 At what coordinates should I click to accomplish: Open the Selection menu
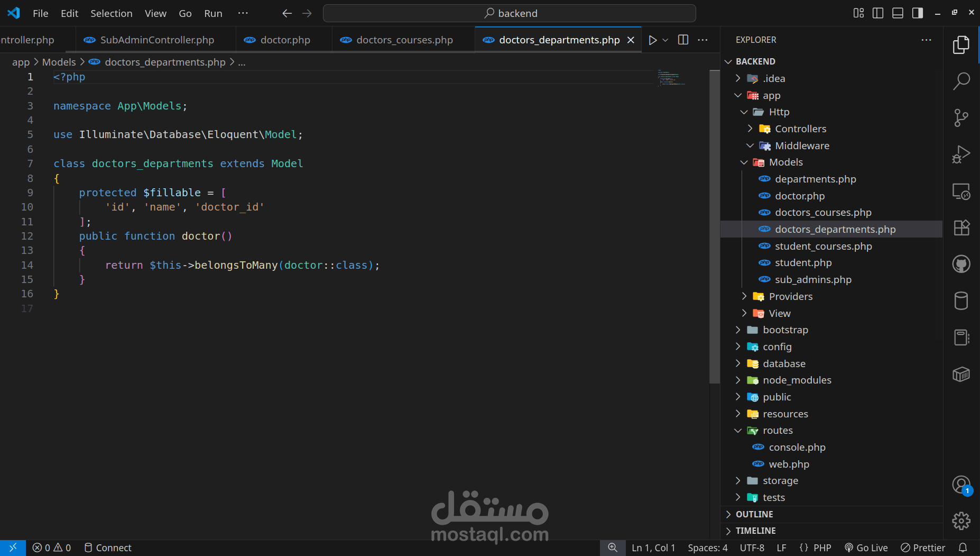pyautogui.click(x=111, y=13)
